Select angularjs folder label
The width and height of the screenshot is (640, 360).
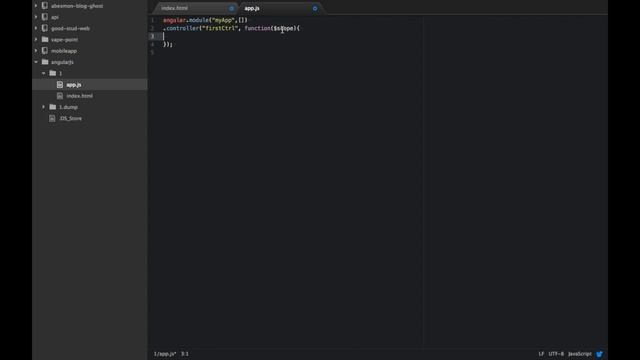tap(62, 62)
